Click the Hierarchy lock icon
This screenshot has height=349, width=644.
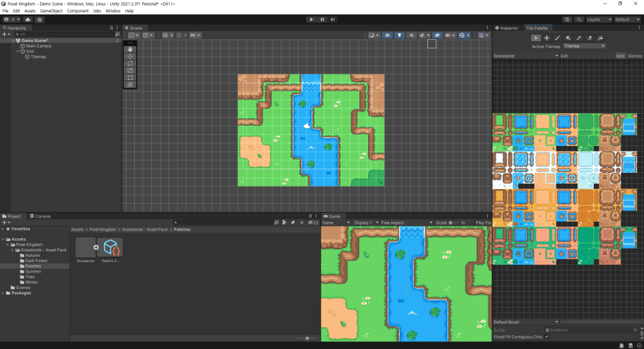coord(111,28)
